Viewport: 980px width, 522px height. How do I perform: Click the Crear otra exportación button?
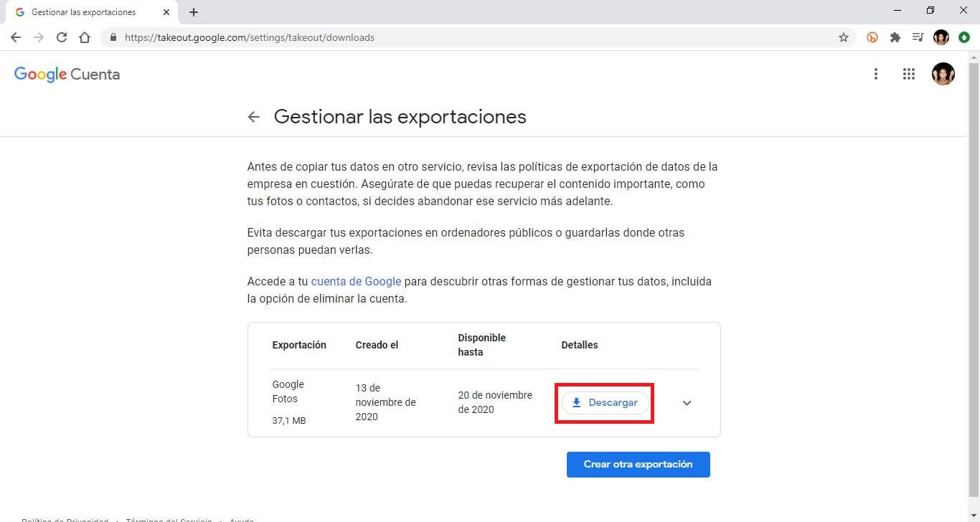click(638, 465)
